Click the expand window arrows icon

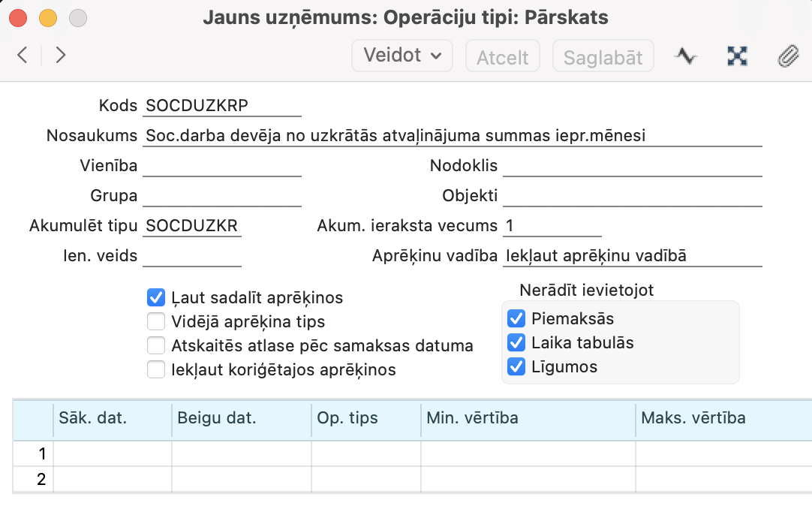pyautogui.click(x=738, y=56)
